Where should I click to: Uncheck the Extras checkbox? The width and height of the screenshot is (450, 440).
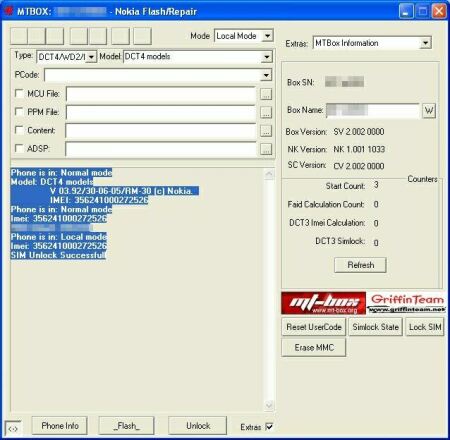coord(269,426)
